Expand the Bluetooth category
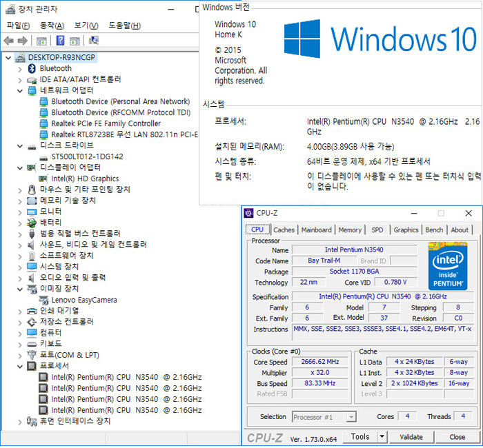 20,69
